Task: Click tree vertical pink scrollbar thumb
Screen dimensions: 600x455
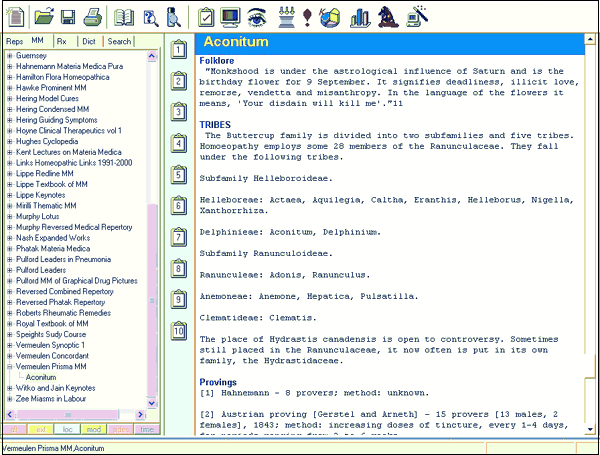Action: pyautogui.click(x=152, y=300)
